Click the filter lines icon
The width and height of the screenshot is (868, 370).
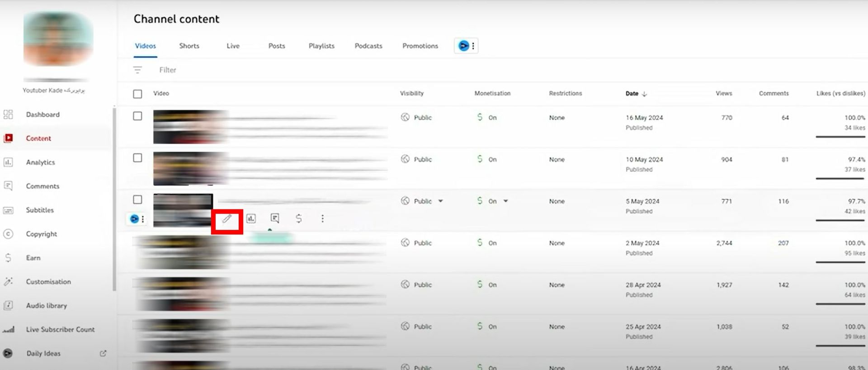point(137,70)
